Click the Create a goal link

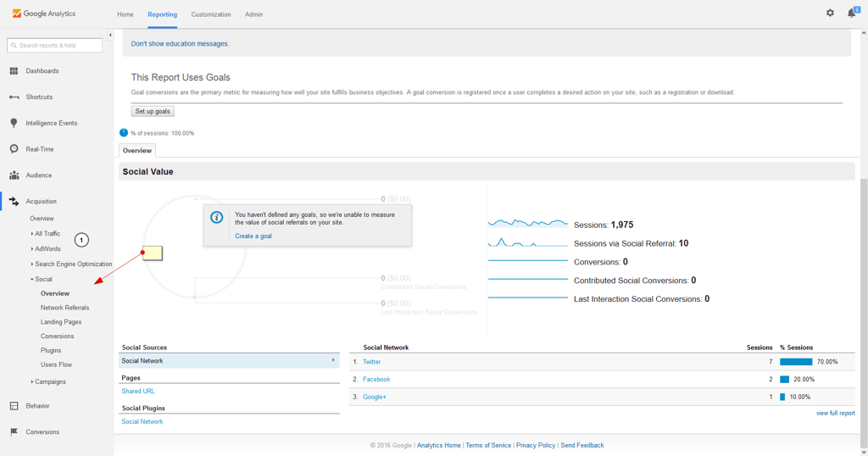coord(253,236)
